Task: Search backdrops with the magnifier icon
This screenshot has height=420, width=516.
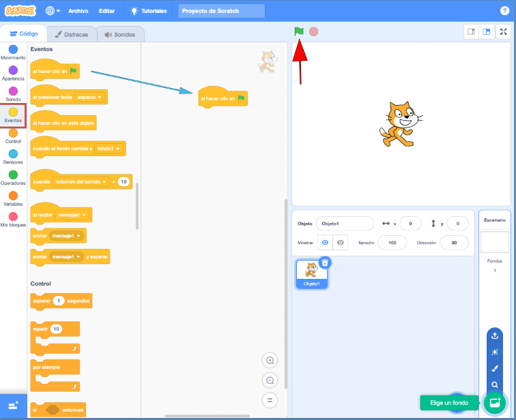Action: tap(495, 385)
